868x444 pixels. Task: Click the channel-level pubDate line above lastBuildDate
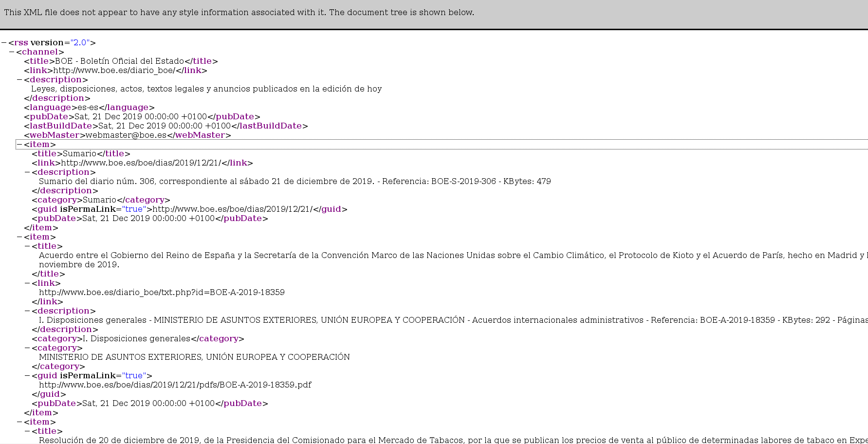(142, 117)
